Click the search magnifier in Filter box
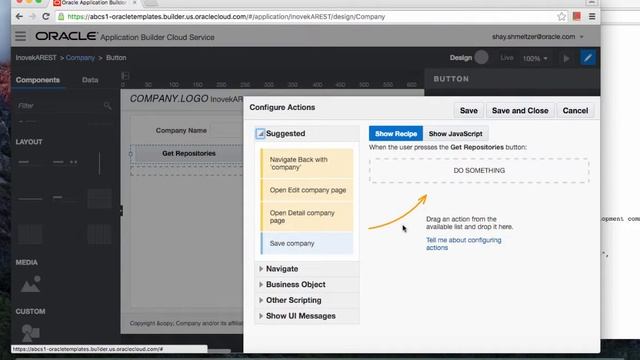The width and height of the screenshot is (640, 360). [107, 106]
